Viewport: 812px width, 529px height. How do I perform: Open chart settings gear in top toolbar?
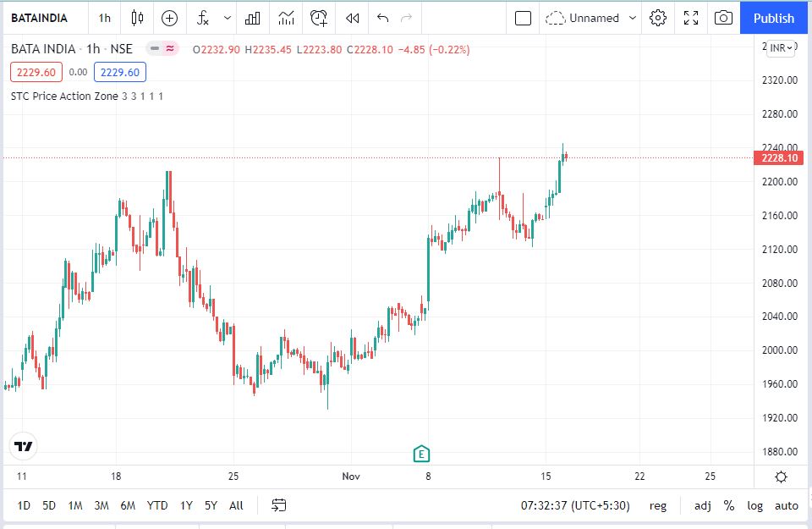coord(659,18)
